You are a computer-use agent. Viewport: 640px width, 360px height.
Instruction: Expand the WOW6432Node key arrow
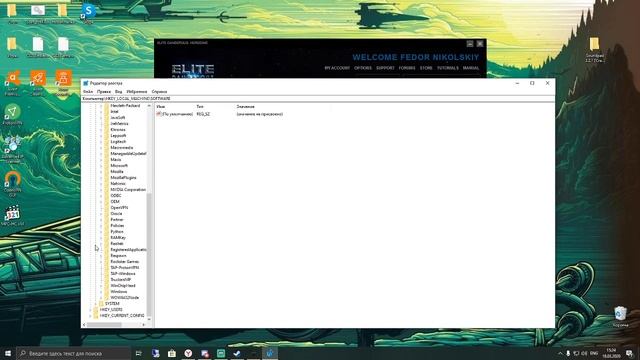(101, 298)
